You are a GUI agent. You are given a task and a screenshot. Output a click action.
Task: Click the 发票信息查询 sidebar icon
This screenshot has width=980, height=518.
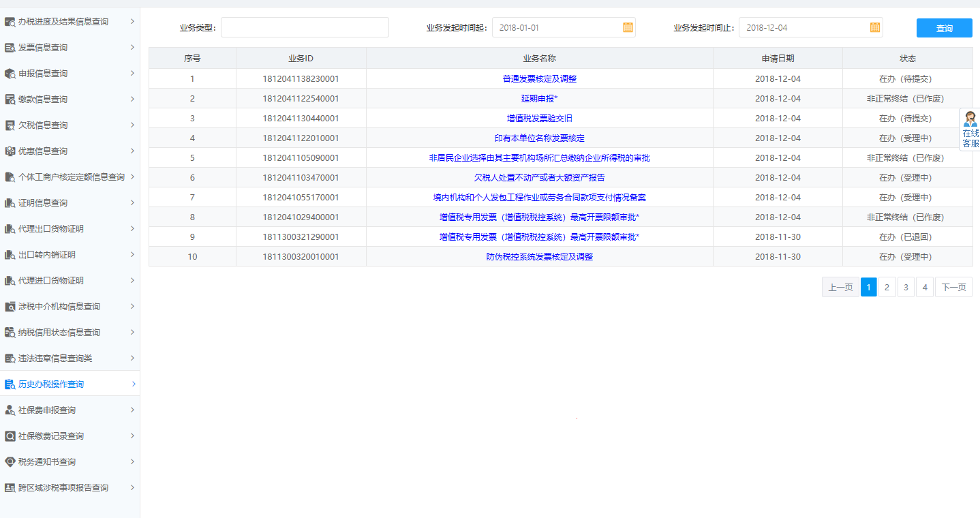click(x=10, y=47)
